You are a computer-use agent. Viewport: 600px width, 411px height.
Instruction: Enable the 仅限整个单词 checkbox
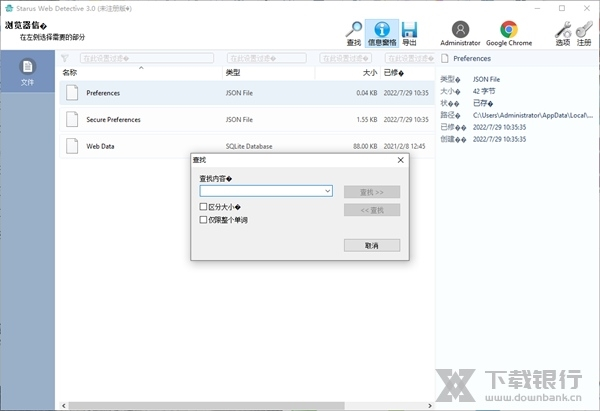(x=203, y=220)
